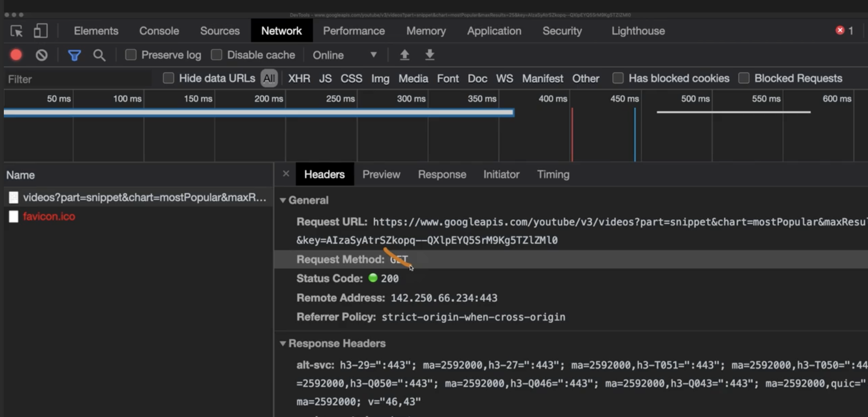This screenshot has width=868, height=417.
Task: Select the Headers detail tab
Action: coord(324,174)
